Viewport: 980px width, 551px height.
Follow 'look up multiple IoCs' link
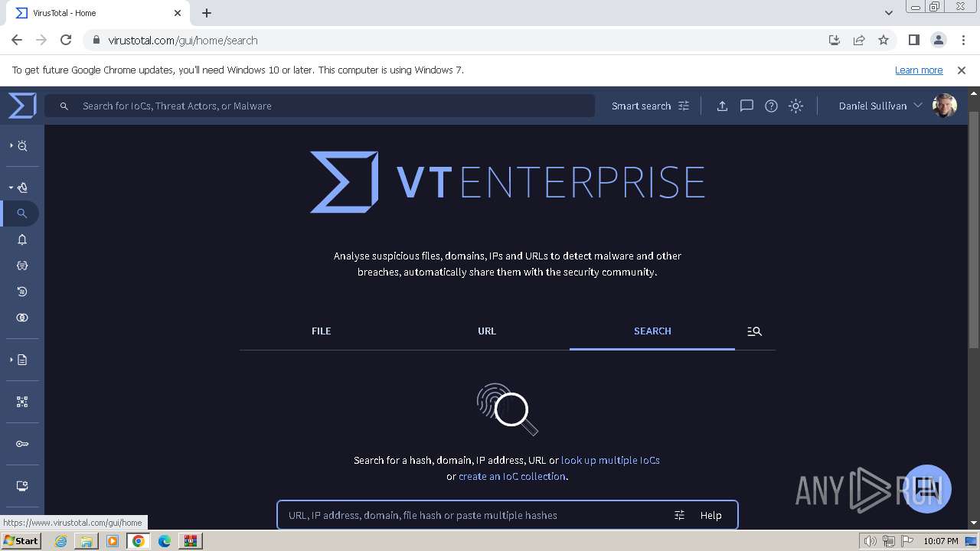(610, 460)
